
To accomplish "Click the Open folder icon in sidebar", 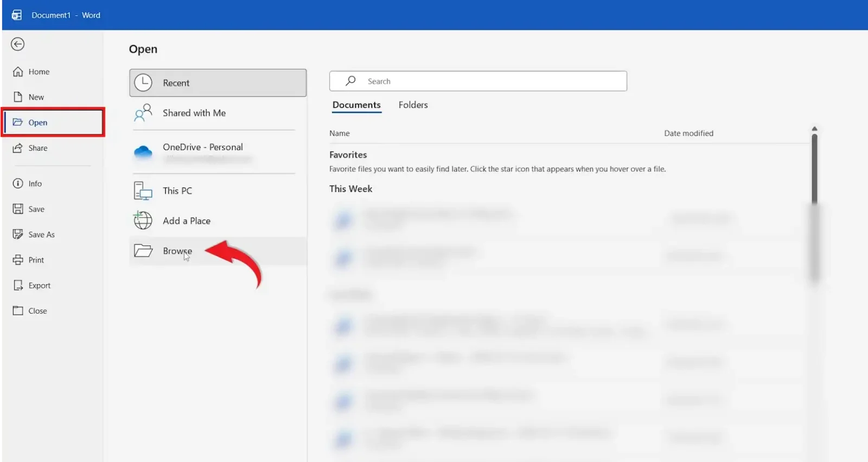I will click(18, 122).
